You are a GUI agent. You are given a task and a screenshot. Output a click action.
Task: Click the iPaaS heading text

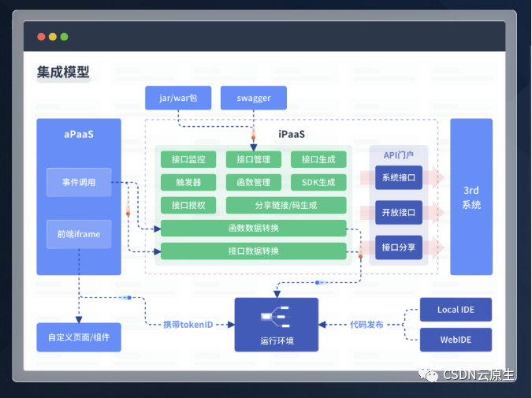coord(292,134)
